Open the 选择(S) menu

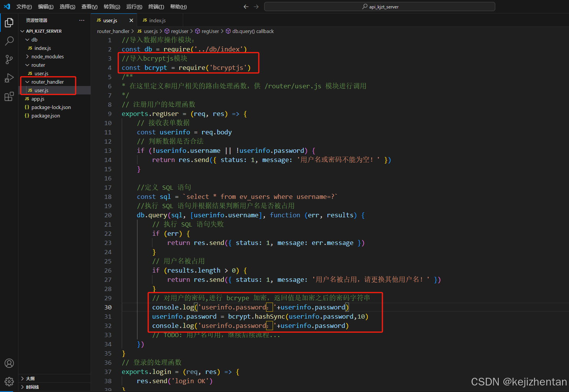68,7
